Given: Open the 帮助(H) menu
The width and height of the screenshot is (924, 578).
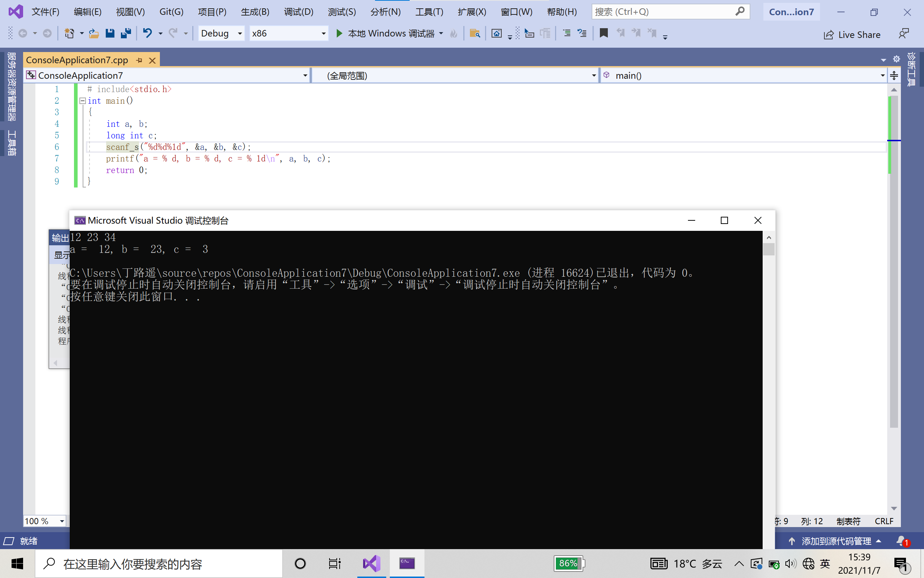Looking at the screenshot, I should pos(562,12).
